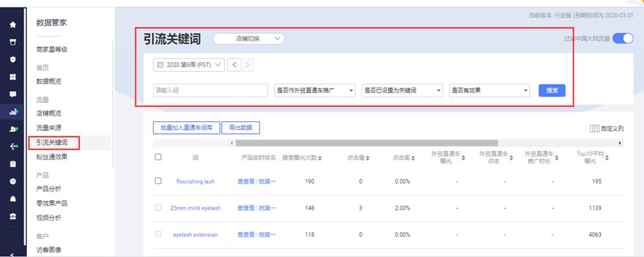The width and height of the screenshot is (644, 257).
Task: Click the table scrollbar left arrow
Action: click(232, 143)
